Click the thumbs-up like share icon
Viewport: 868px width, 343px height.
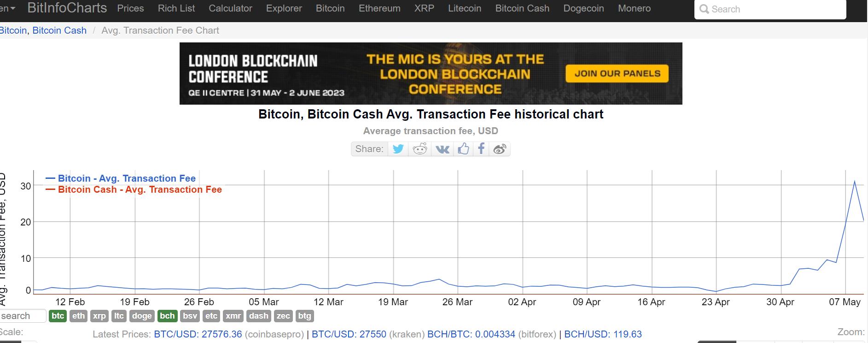463,149
